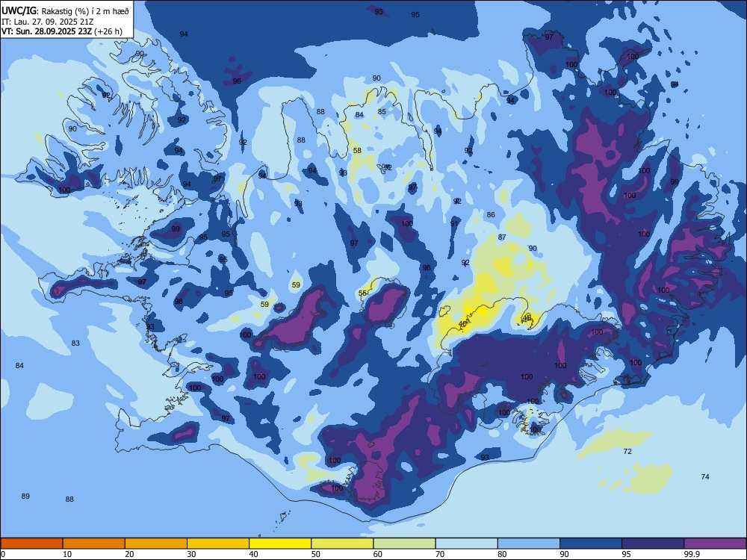Pick the 20–30 amber legend swatch
Screen dimensions: 747x560
[x=156, y=544]
